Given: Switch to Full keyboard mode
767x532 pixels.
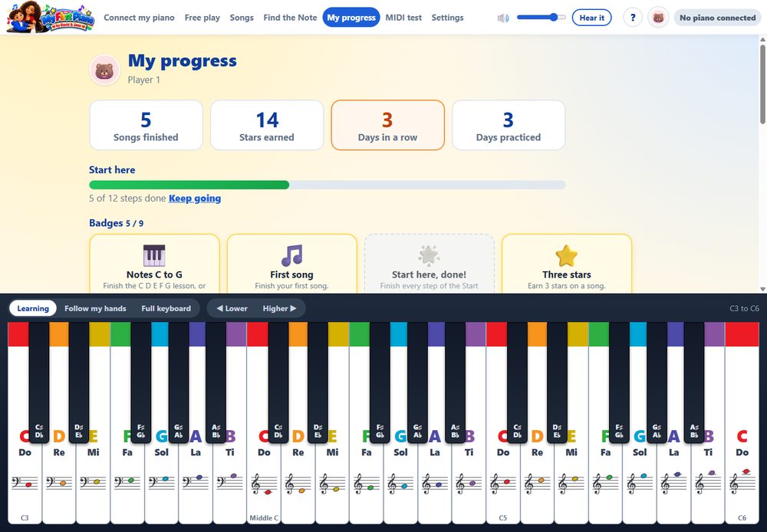Looking at the screenshot, I should [x=166, y=308].
